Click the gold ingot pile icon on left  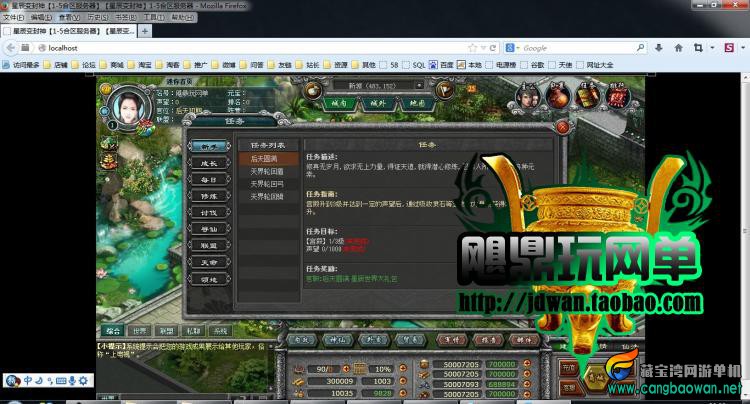(109, 161)
